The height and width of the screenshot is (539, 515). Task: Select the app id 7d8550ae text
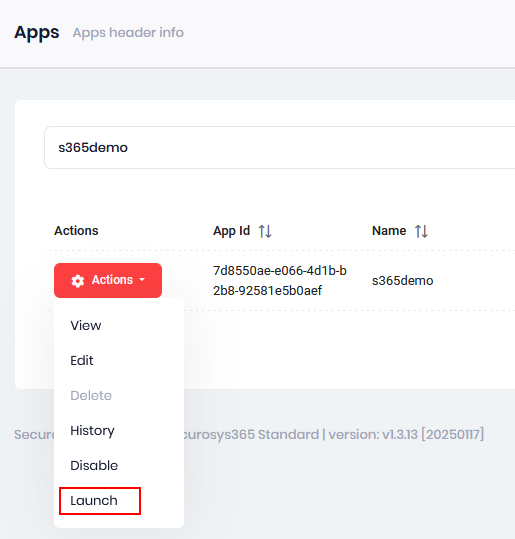pos(280,280)
